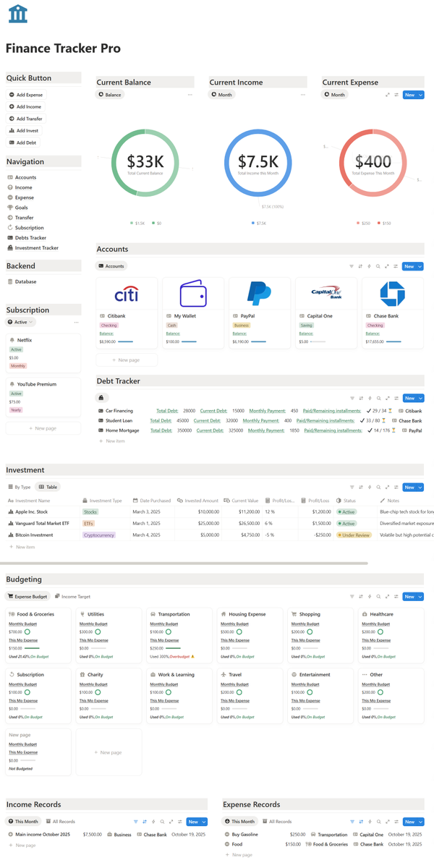Open the three-dot menu in Current Balance
Screen dimensions: 434x868
click(x=190, y=95)
